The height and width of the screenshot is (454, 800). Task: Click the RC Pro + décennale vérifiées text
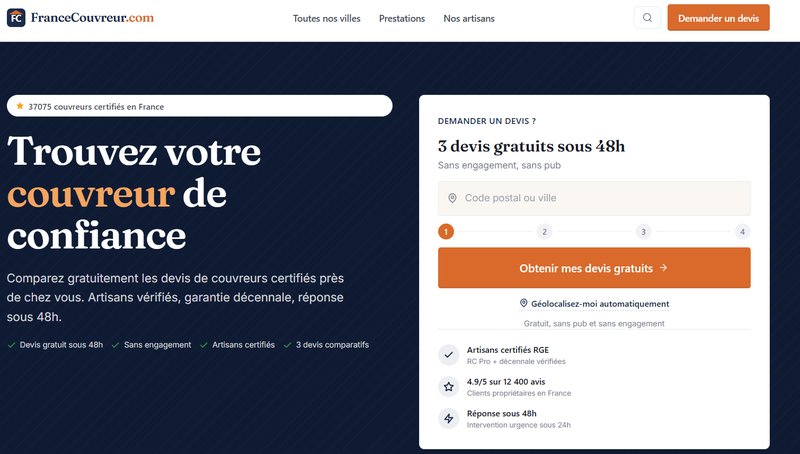click(516, 361)
